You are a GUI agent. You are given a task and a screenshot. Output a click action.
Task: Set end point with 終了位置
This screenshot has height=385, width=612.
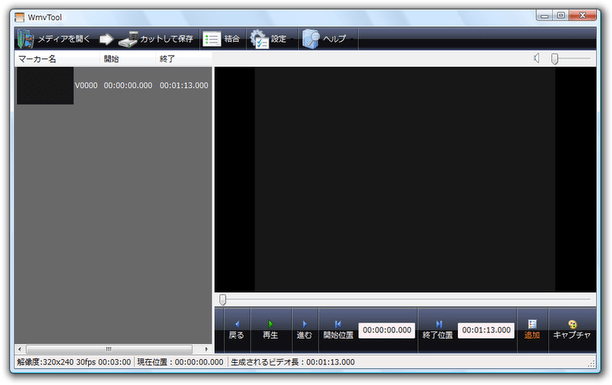(438, 330)
